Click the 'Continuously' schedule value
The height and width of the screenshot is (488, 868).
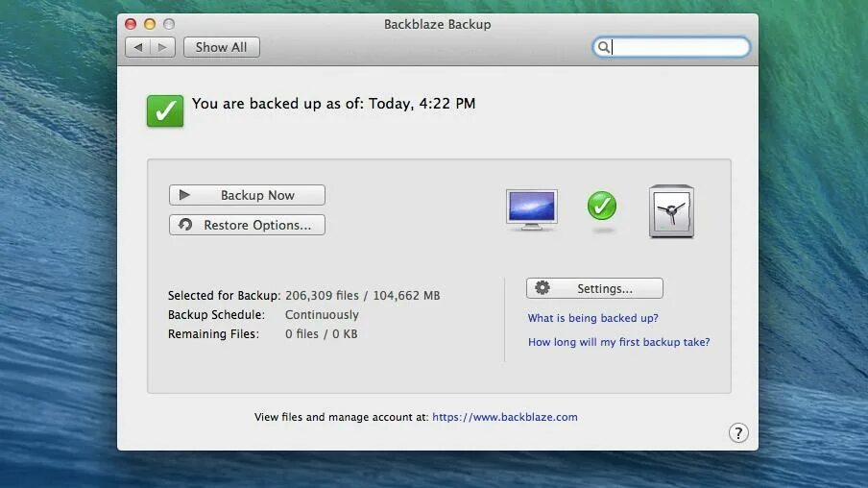pyautogui.click(x=323, y=315)
